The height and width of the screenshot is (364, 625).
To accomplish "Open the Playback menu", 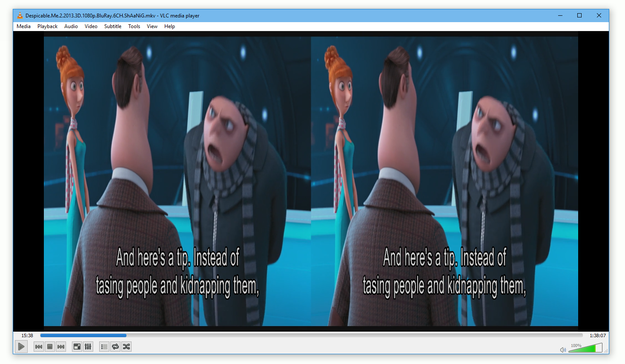I will pos(47,26).
